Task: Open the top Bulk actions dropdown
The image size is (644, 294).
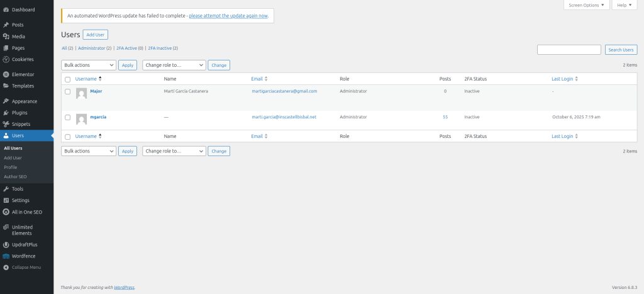Action: pos(89,65)
